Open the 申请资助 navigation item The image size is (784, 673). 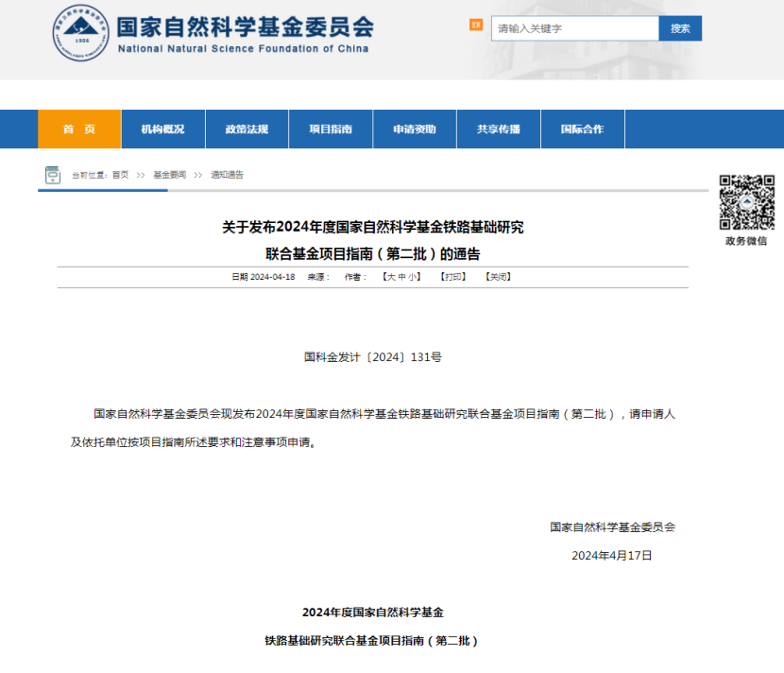point(415,129)
